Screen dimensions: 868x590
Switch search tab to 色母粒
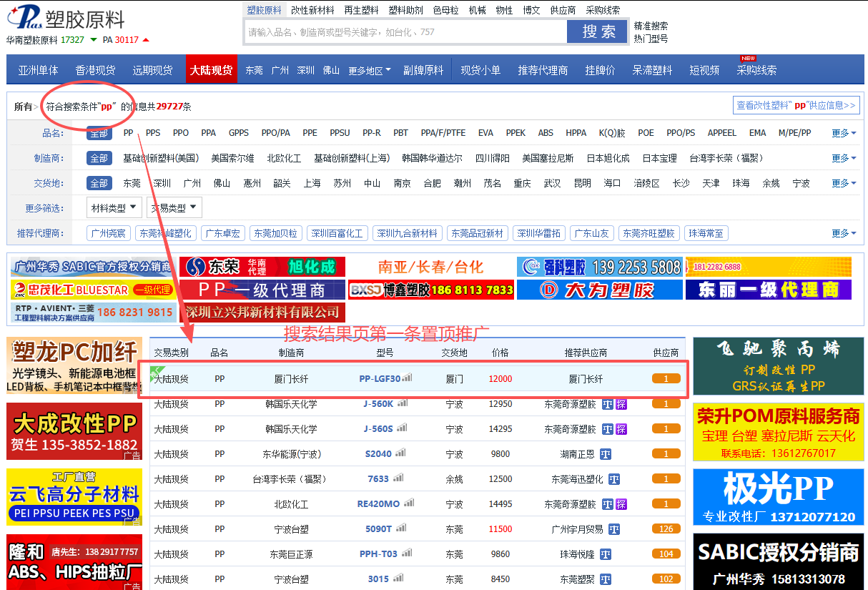(x=446, y=10)
